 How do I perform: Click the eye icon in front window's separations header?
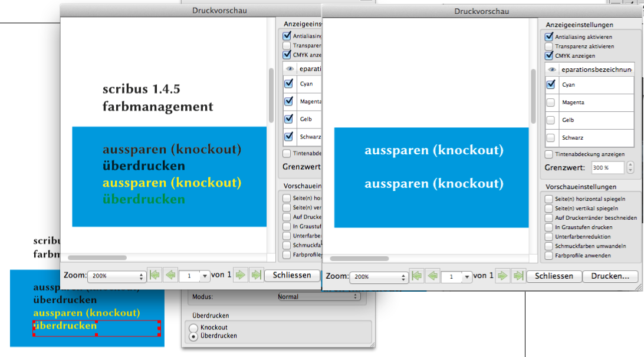click(x=551, y=70)
